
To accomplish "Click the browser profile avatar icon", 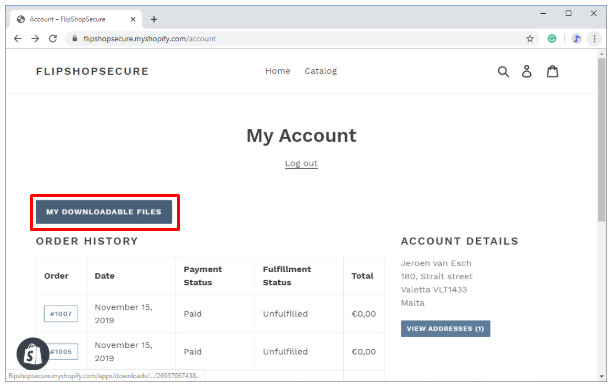I will 577,38.
